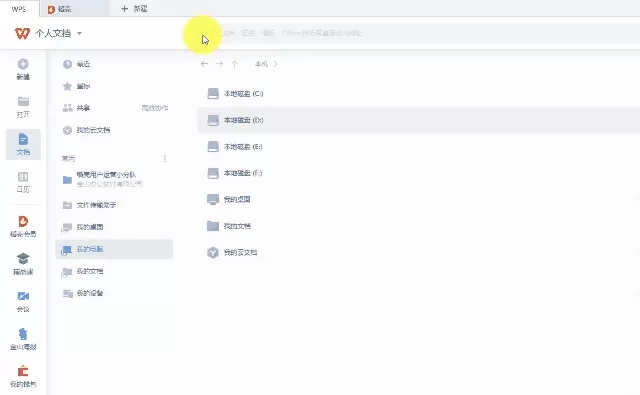Click the orange WPS logo icon
This screenshot has height=395, width=640.
(x=22, y=33)
